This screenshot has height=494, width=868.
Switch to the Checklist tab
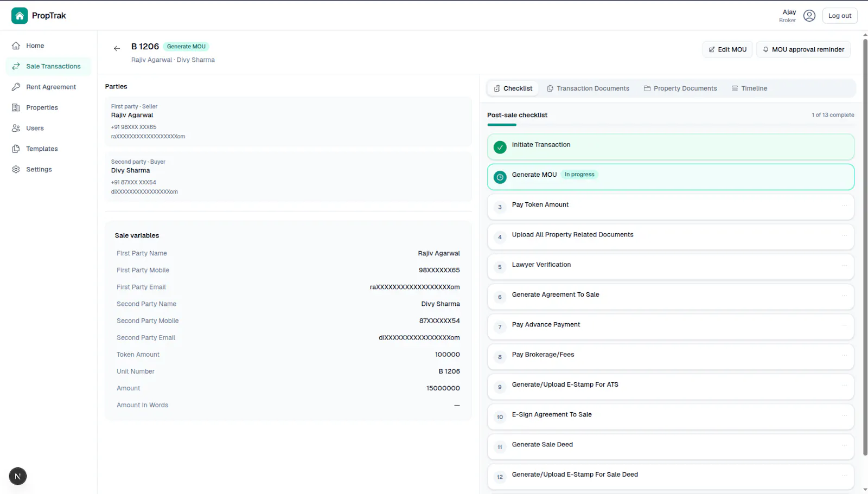(x=513, y=88)
